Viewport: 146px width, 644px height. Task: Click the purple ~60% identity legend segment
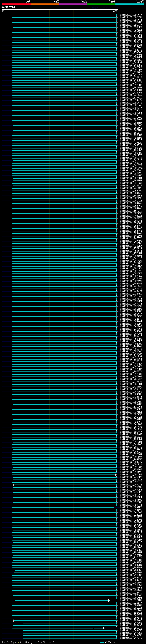click(73, 4)
